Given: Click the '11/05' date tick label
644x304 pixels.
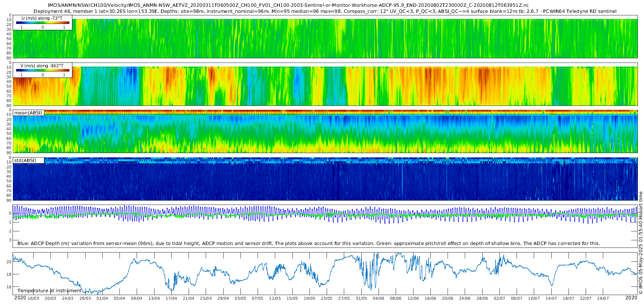Looking at the screenshot, I should click(x=275, y=298).
